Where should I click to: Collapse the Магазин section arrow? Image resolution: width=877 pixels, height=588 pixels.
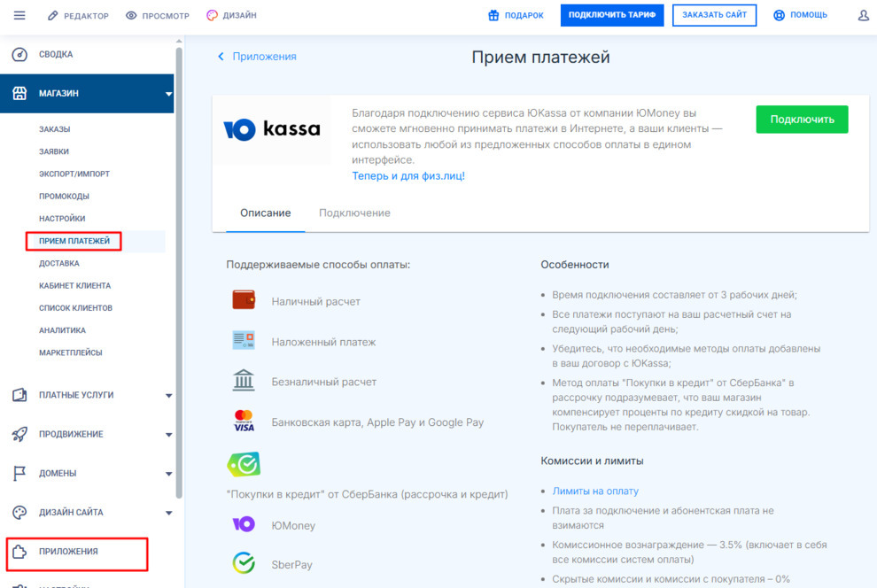tap(168, 94)
